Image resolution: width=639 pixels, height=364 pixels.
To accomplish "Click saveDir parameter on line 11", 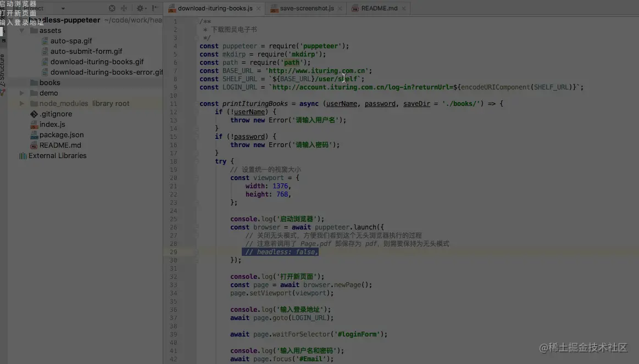I will coord(416,104).
